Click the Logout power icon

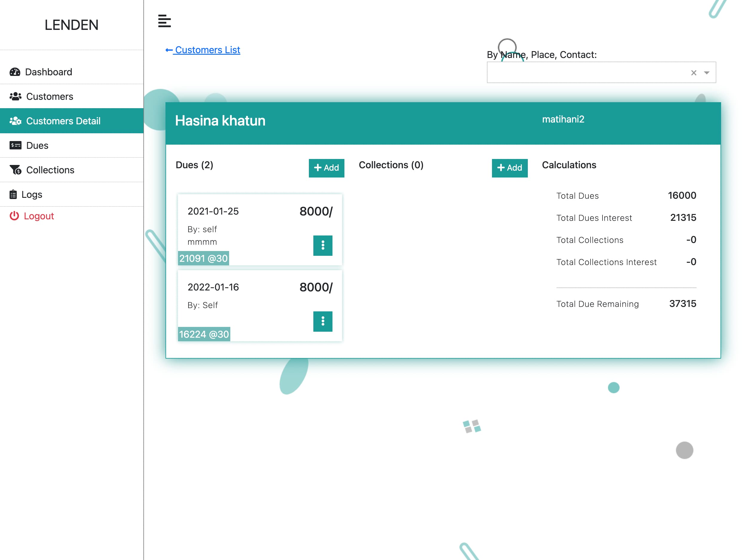coord(14,216)
